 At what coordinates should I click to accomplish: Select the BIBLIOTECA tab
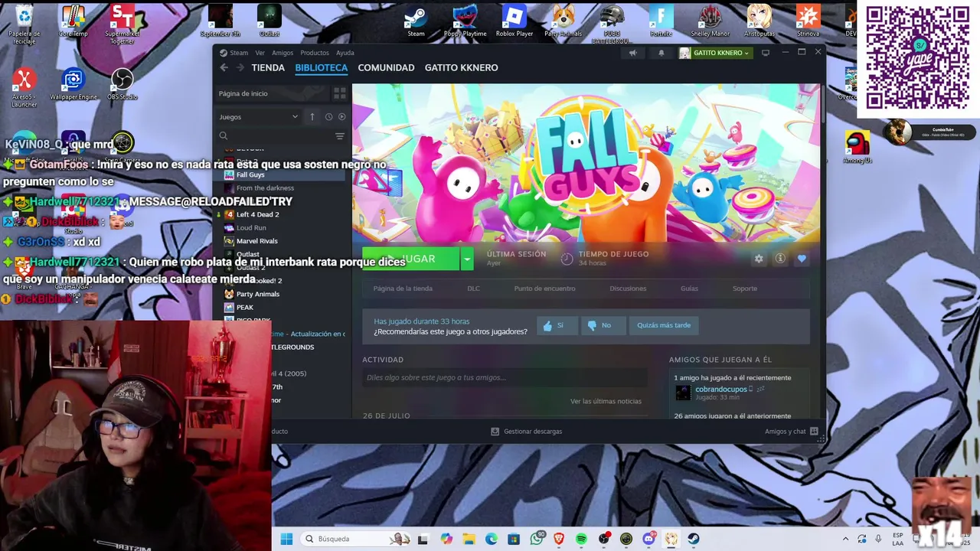point(322,67)
